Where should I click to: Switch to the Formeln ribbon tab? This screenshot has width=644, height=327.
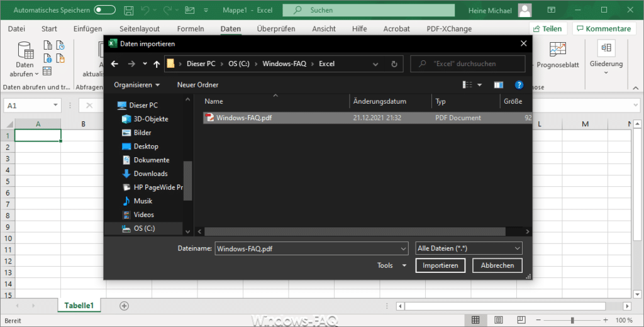click(x=191, y=29)
